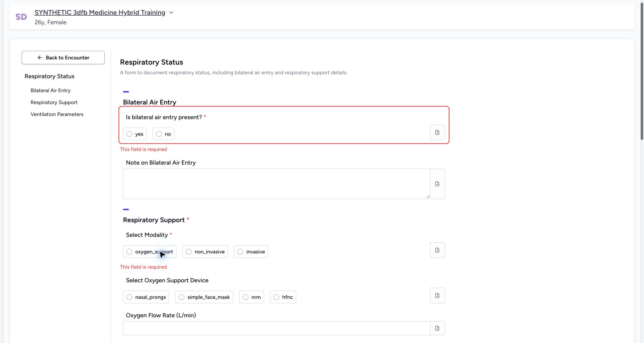The image size is (644, 343).
Task: Click Back to Encounter button
Action: 63,58
